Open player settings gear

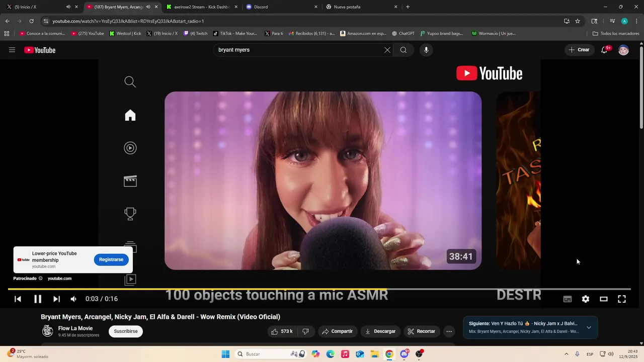[586, 299]
